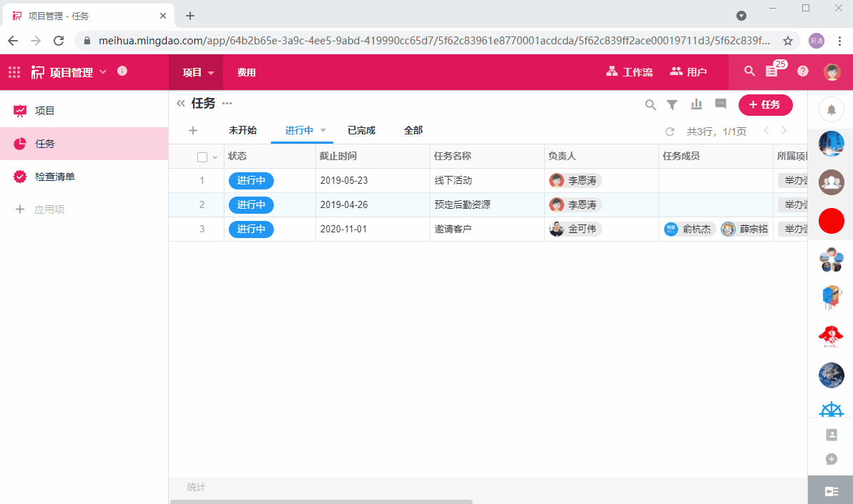Open the discussion comment icon in toolbar
Viewport: 853px width, 504px height.
pos(721,104)
